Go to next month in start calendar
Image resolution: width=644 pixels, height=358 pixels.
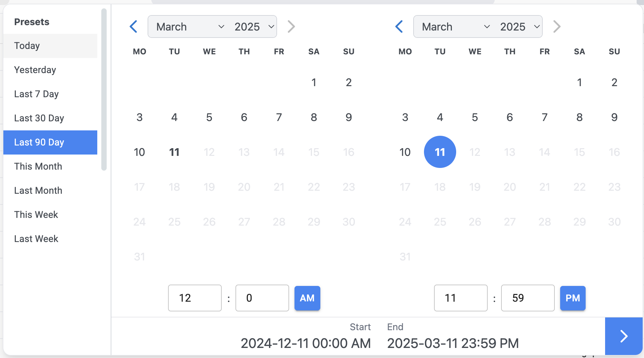pyautogui.click(x=291, y=26)
